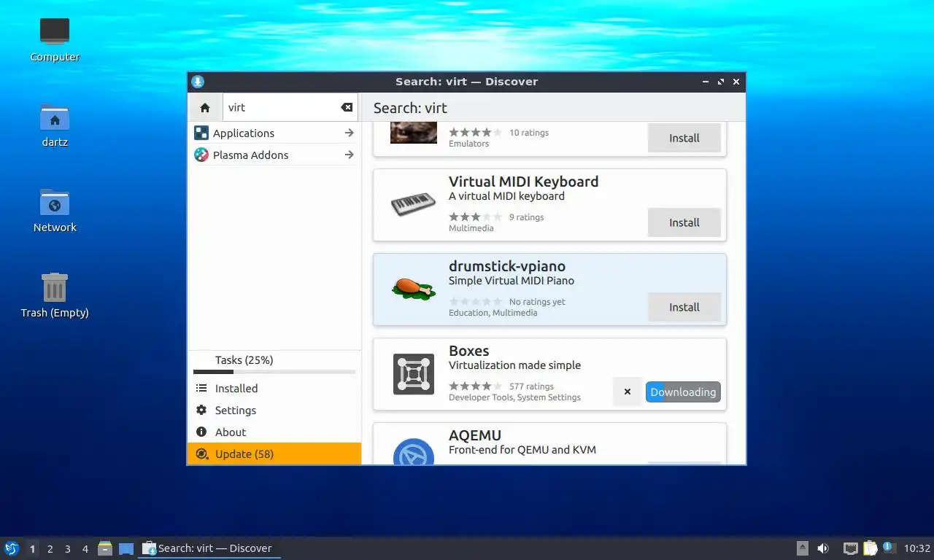This screenshot has width=934, height=560.
Task: Cancel the Boxes download
Action: (627, 392)
